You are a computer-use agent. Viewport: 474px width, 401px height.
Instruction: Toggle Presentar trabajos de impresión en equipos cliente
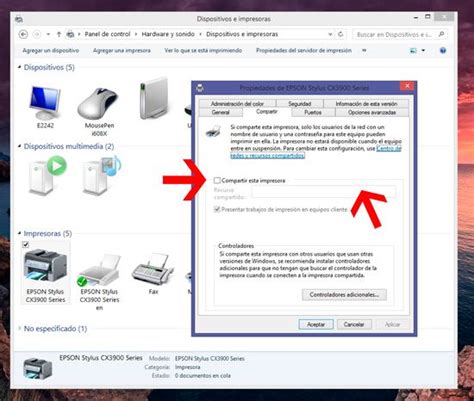tap(217, 209)
